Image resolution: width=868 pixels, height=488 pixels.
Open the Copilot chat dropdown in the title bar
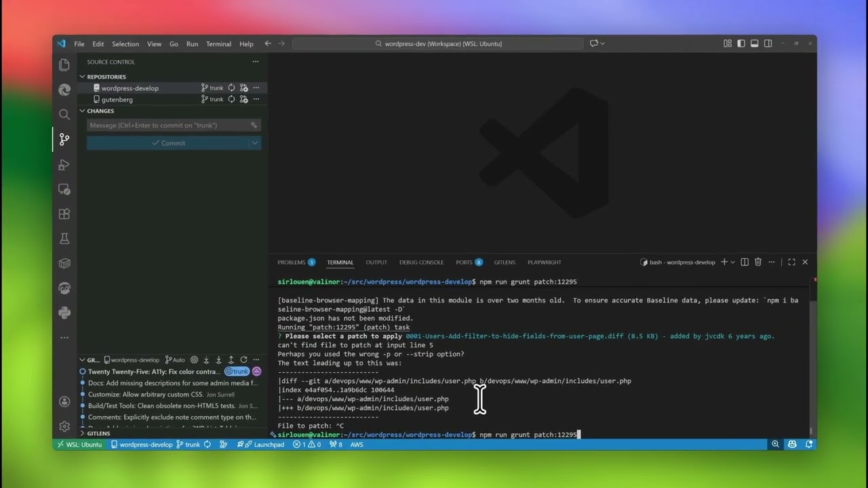603,43
